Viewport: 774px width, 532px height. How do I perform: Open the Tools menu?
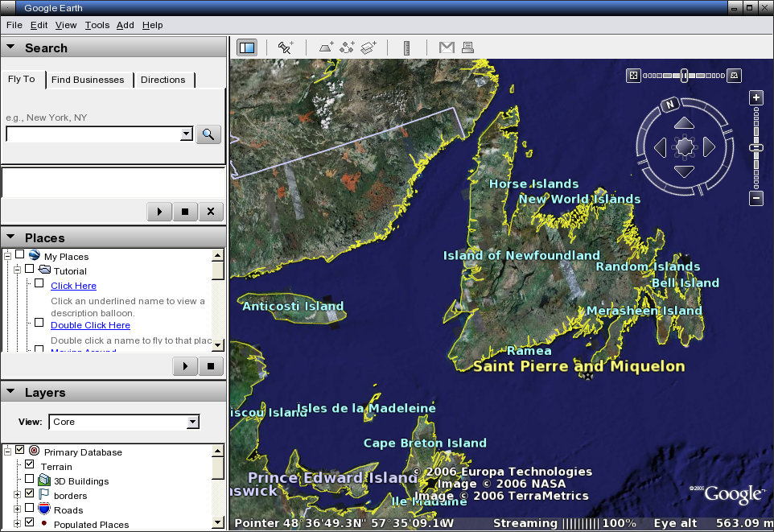[x=97, y=25]
